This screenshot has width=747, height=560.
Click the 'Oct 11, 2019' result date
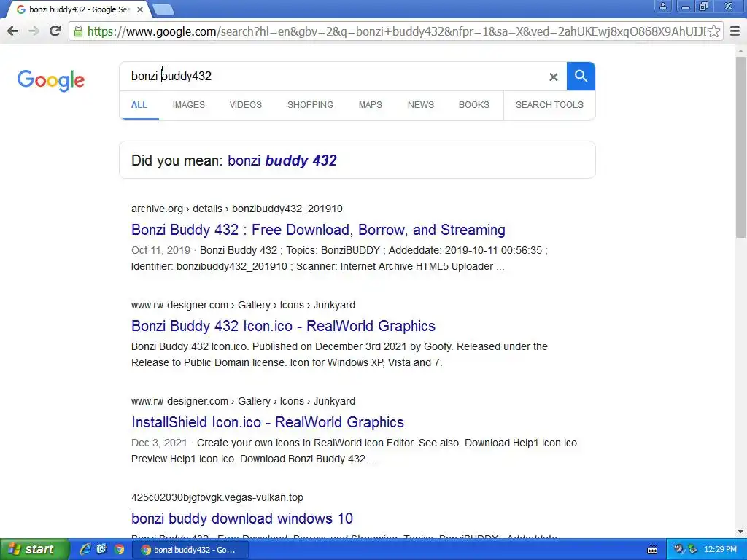pyautogui.click(x=160, y=251)
